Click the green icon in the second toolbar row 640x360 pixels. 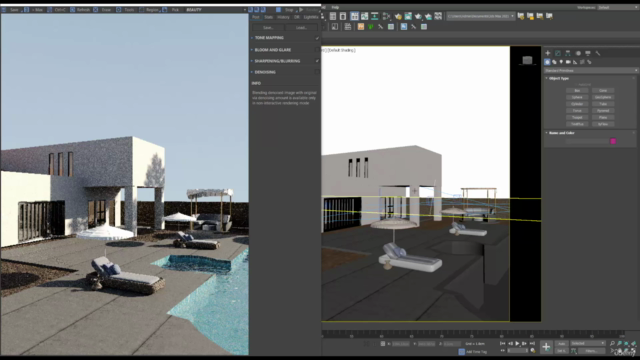pyautogui.click(x=371, y=27)
